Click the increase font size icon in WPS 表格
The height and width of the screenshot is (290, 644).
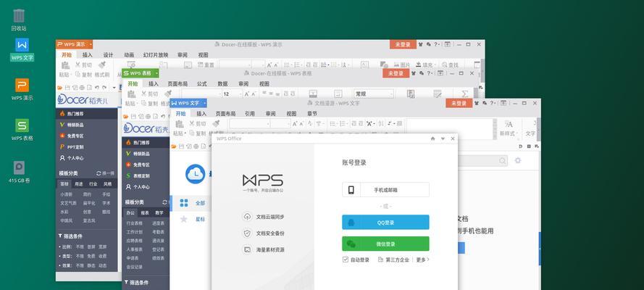pyautogui.click(x=247, y=94)
